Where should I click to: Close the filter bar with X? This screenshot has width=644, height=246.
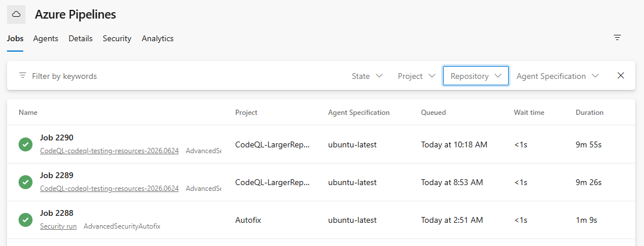(621, 75)
